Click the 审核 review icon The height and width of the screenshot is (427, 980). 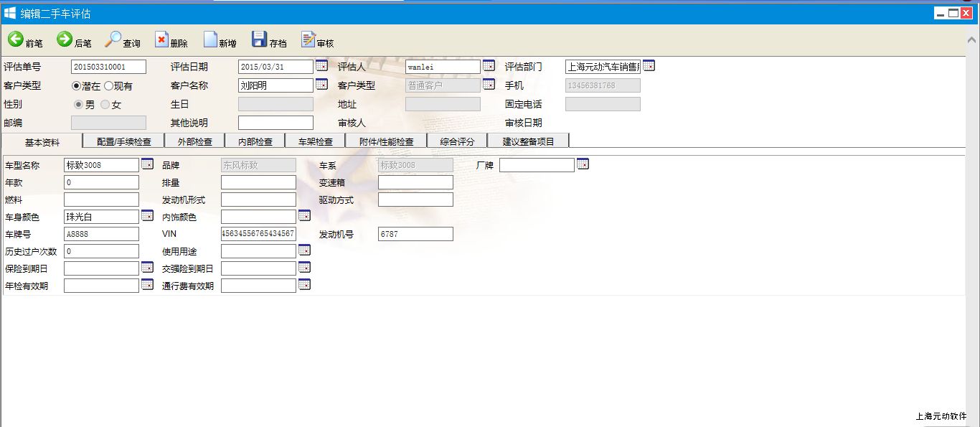coord(308,39)
